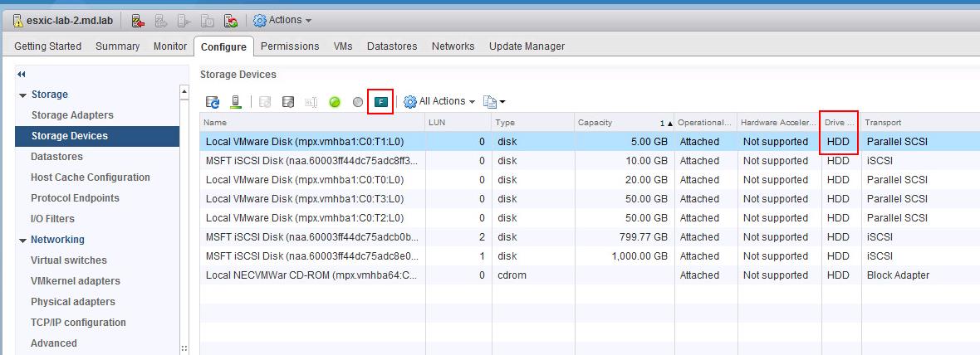Screen dimensions: 980x355
Task: Select Local VMware Disk mpx.vmhba1:C0:T2:L0
Action: 590,218
